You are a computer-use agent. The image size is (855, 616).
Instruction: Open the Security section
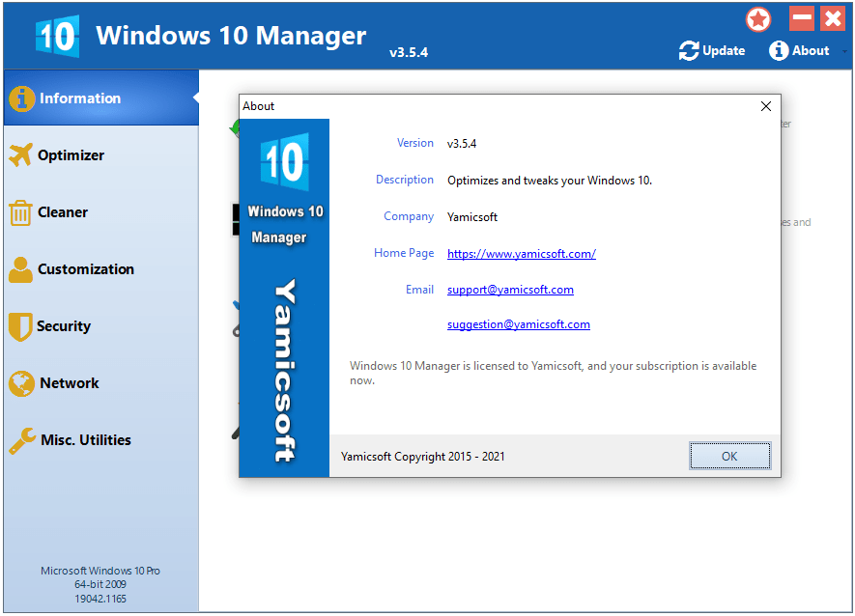[x=101, y=326]
